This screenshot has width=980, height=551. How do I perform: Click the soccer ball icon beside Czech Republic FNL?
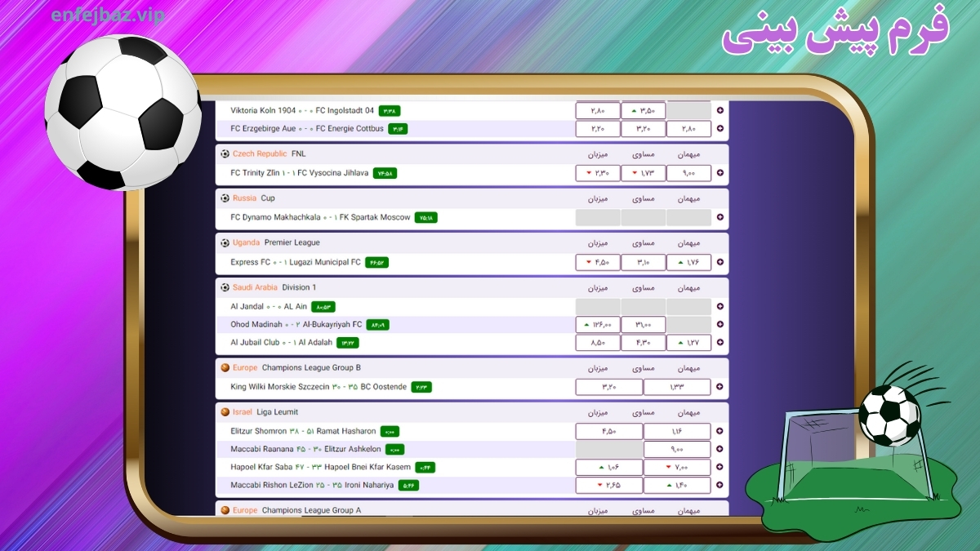coord(224,153)
